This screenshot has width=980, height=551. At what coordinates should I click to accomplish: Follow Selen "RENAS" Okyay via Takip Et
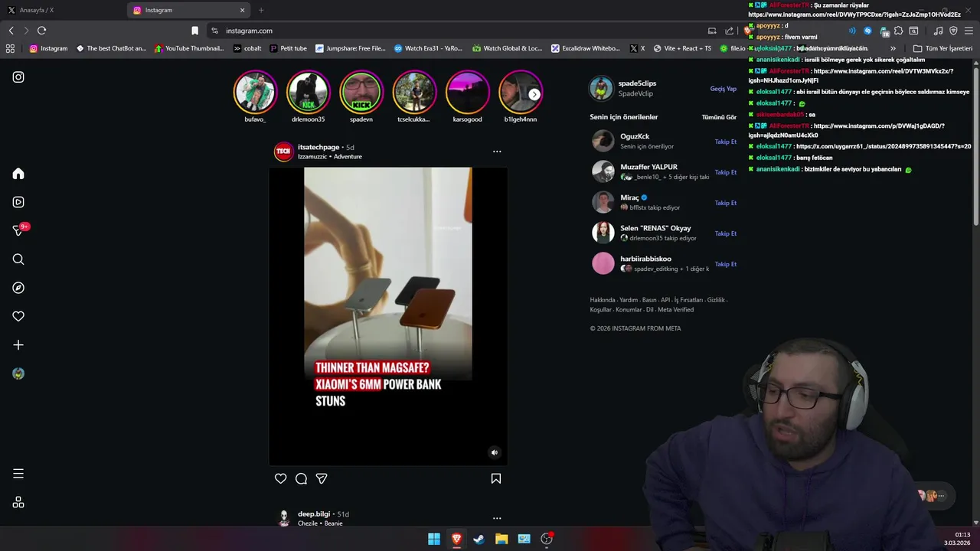[726, 233]
